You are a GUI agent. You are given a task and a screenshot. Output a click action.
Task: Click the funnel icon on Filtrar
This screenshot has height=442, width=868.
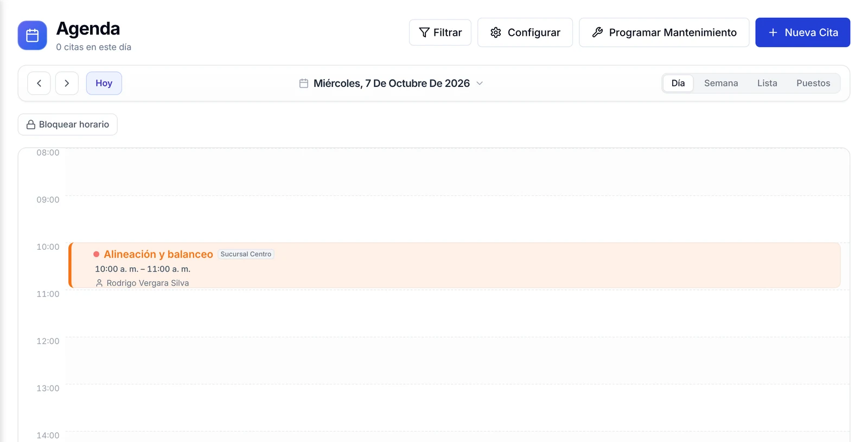(x=424, y=33)
